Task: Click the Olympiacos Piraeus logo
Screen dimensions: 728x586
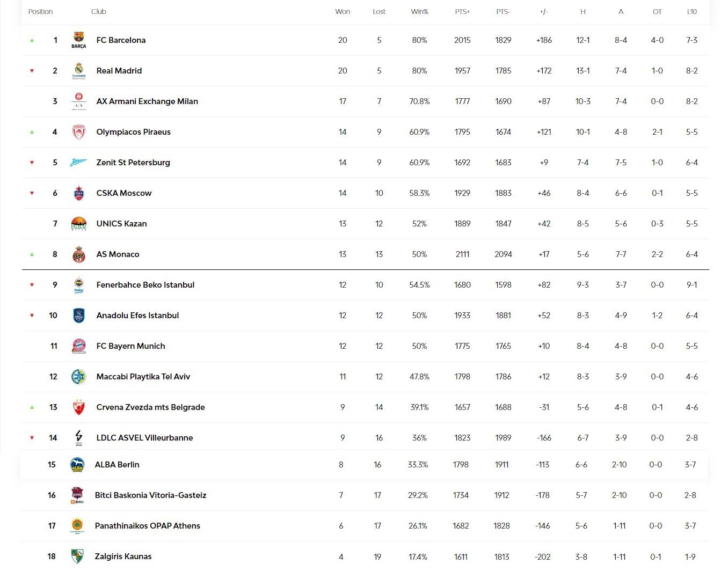Action: tap(79, 131)
